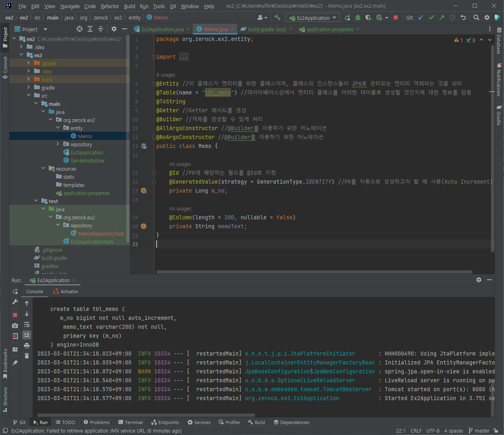This screenshot has width=504, height=435.
Task: Toggle scroll to end in the console
Action: [27, 335]
